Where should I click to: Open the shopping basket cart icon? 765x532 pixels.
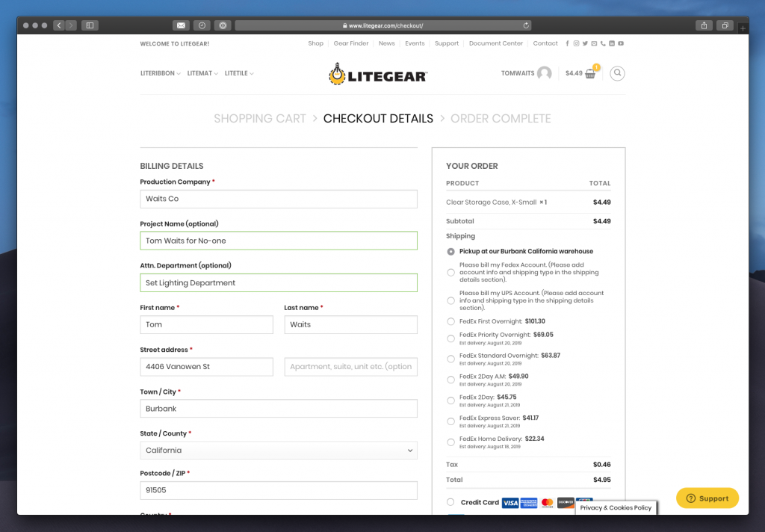coord(590,74)
